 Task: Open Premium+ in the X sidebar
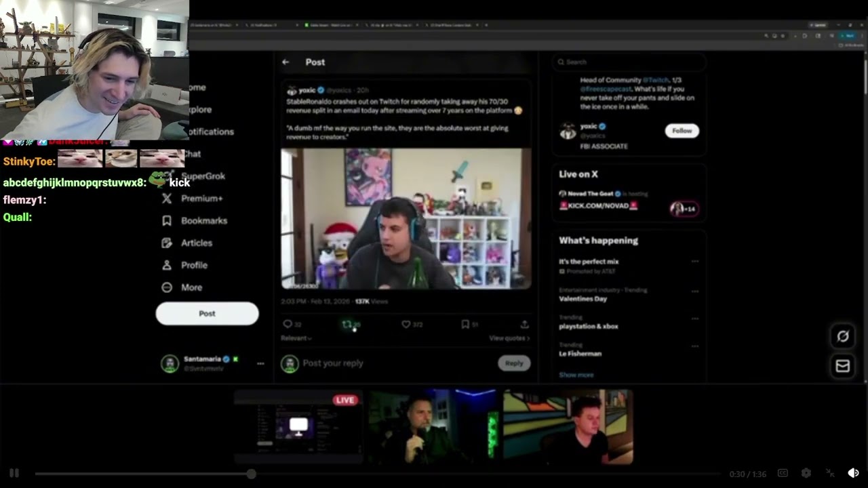click(202, 199)
